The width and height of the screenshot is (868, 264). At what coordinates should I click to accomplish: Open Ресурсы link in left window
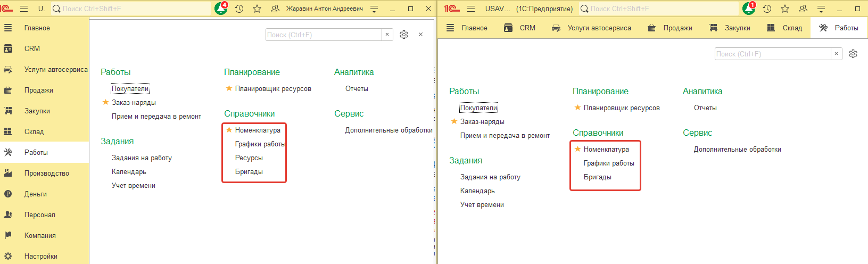tap(249, 158)
